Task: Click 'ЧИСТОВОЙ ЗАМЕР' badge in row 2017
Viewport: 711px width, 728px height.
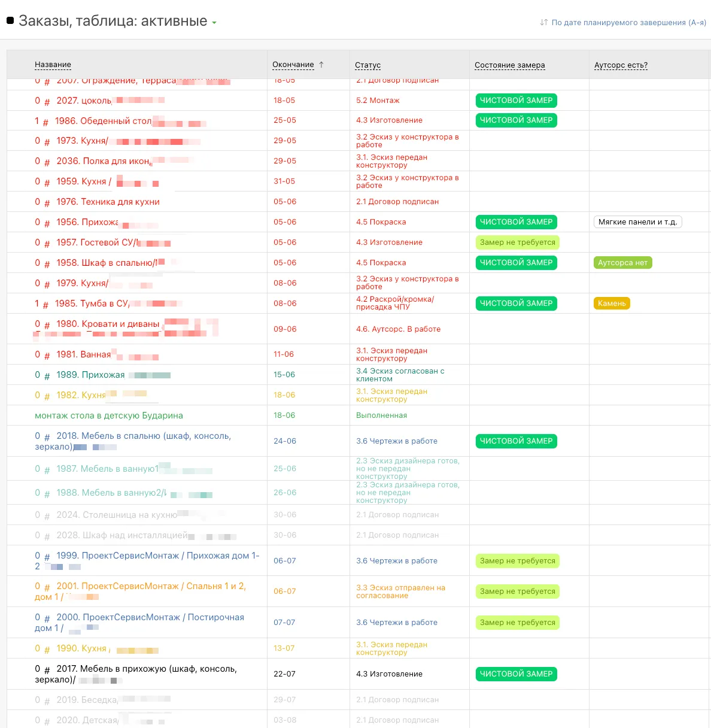Action: [516, 674]
